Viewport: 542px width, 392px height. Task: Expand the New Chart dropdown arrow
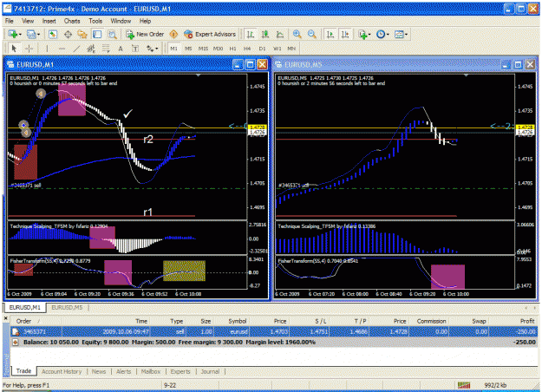pyautogui.click(x=20, y=34)
